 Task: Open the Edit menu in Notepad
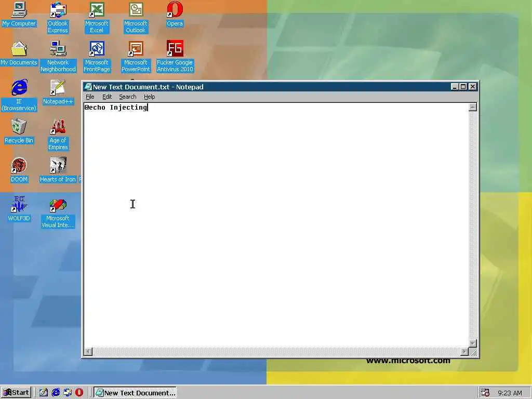107,97
